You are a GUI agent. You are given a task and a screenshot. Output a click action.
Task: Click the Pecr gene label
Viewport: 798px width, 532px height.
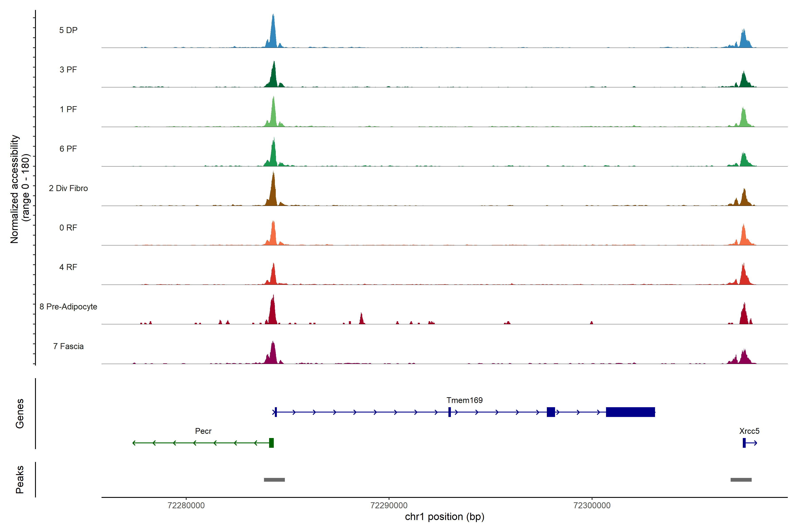203,431
